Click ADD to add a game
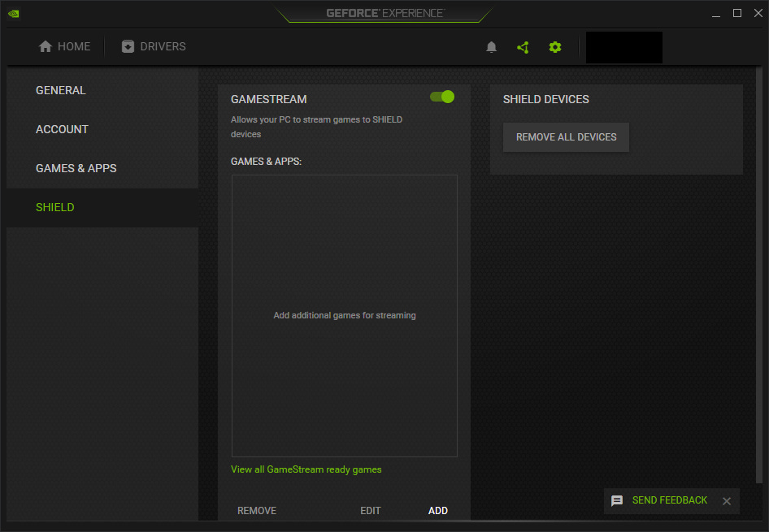 [438, 510]
